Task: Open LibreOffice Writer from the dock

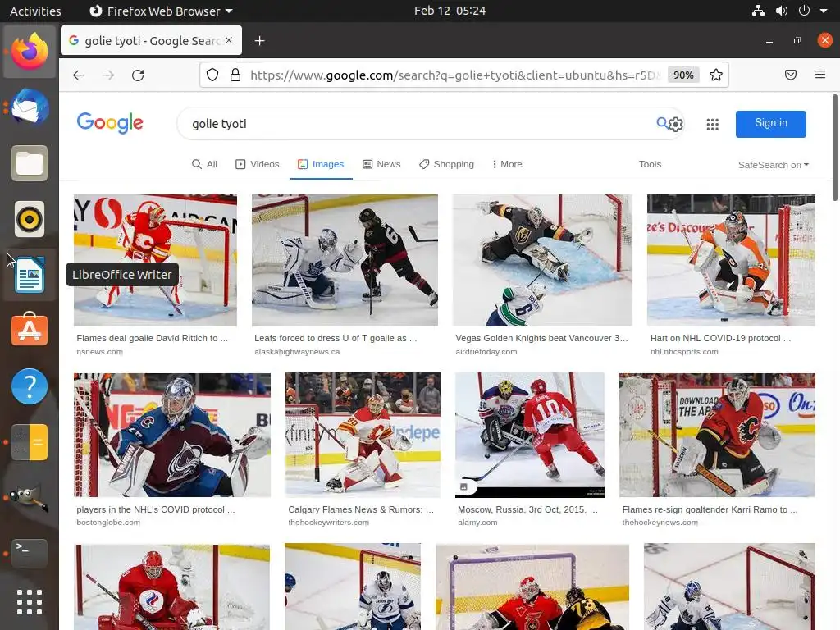Action: (x=30, y=275)
